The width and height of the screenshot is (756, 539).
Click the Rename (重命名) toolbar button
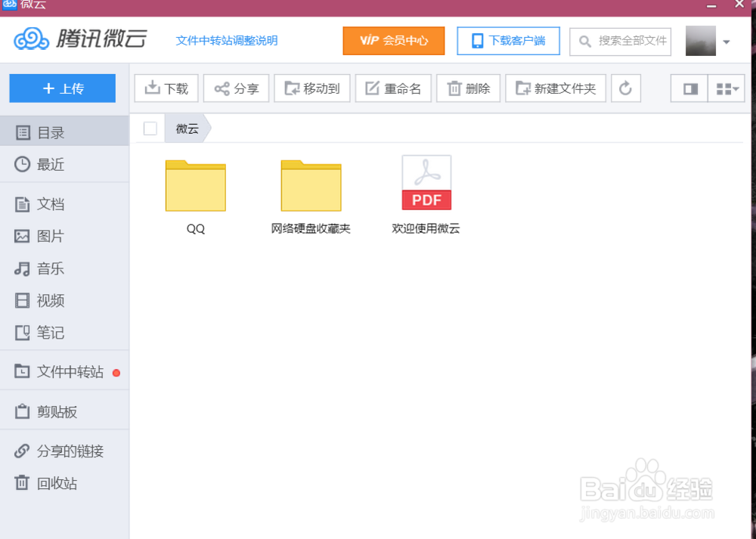(x=393, y=88)
